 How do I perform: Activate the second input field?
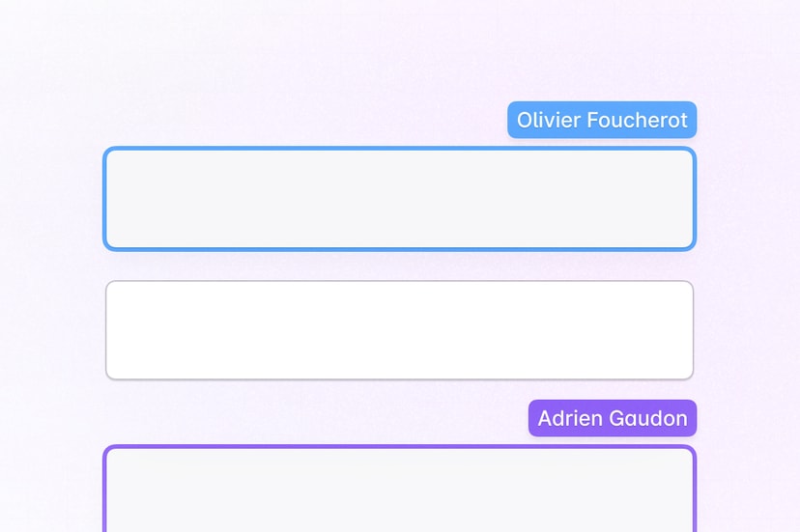coord(399,330)
